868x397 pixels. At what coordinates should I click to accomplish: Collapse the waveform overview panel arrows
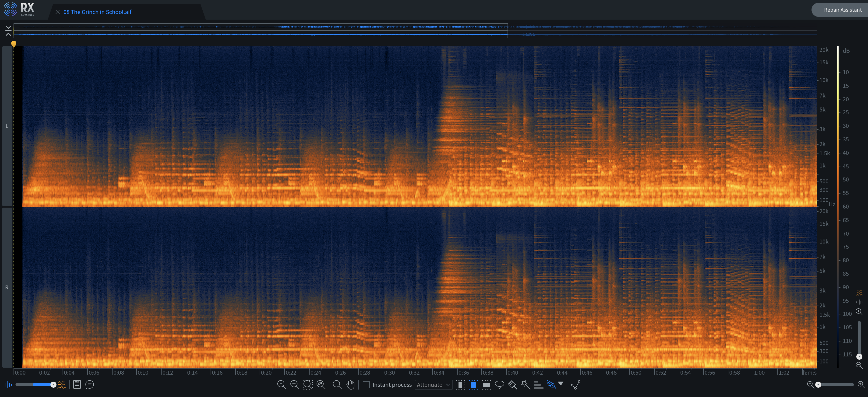pos(8,31)
